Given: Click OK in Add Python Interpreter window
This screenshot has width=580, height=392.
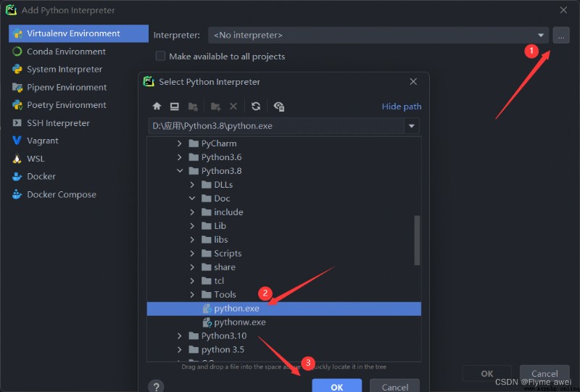Looking at the screenshot, I should 486,373.
